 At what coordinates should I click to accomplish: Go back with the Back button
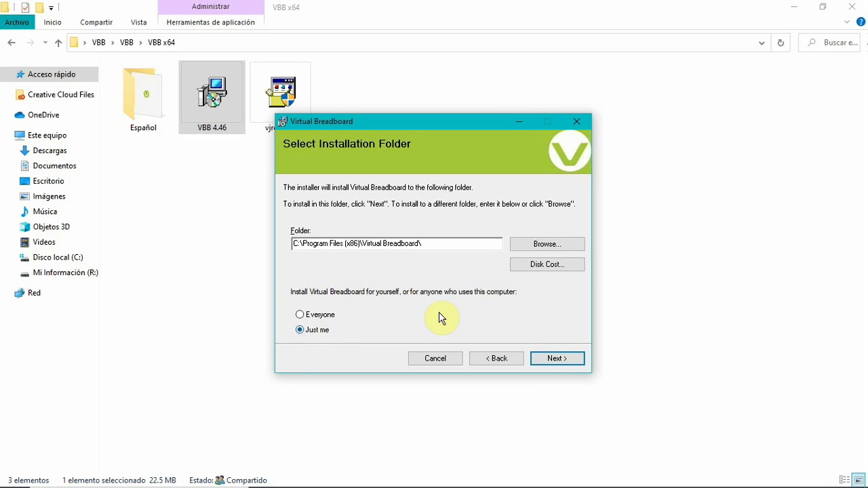[496, 359]
